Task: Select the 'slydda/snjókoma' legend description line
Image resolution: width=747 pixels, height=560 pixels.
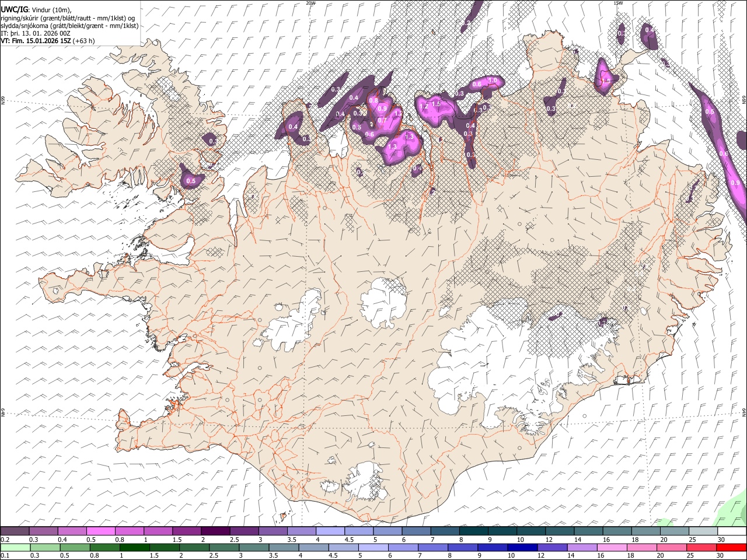Action: pos(69,26)
